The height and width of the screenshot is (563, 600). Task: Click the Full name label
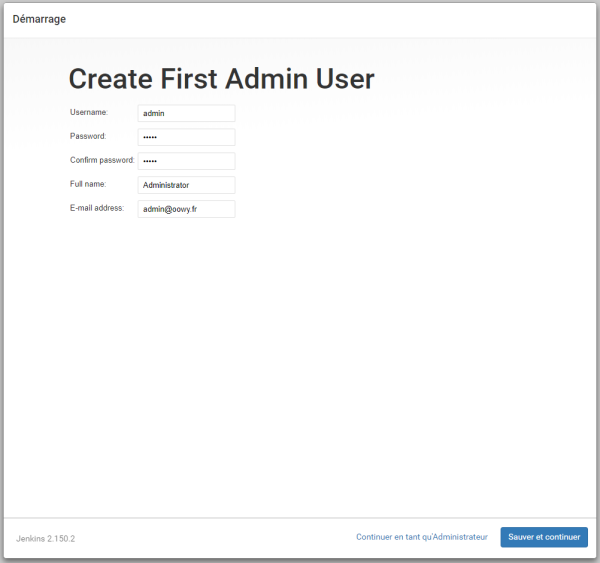[88, 184]
